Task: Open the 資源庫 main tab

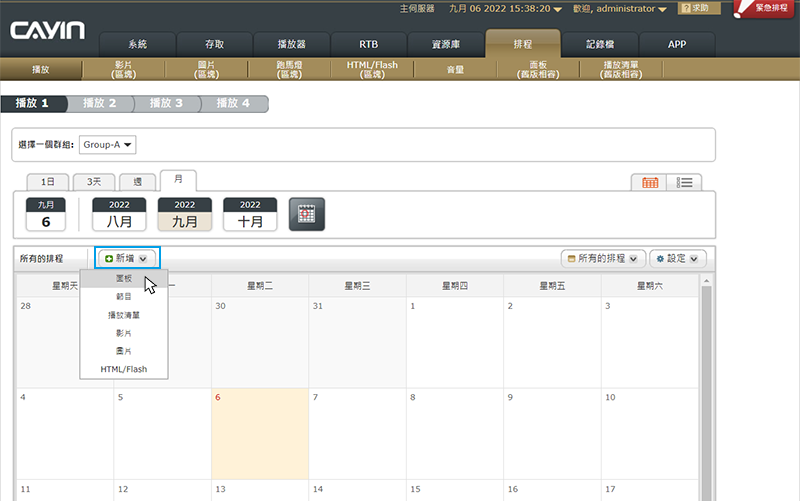Action: [x=446, y=44]
